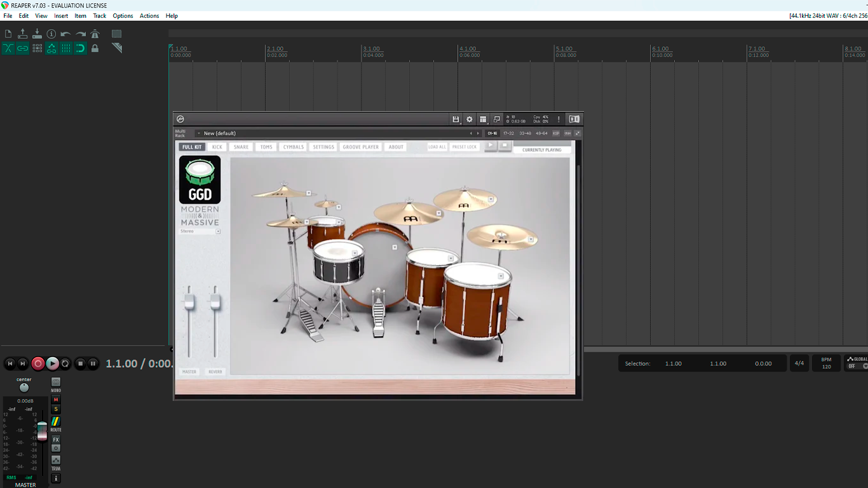Switch to KICK tab in GGD

click(217, 147)
